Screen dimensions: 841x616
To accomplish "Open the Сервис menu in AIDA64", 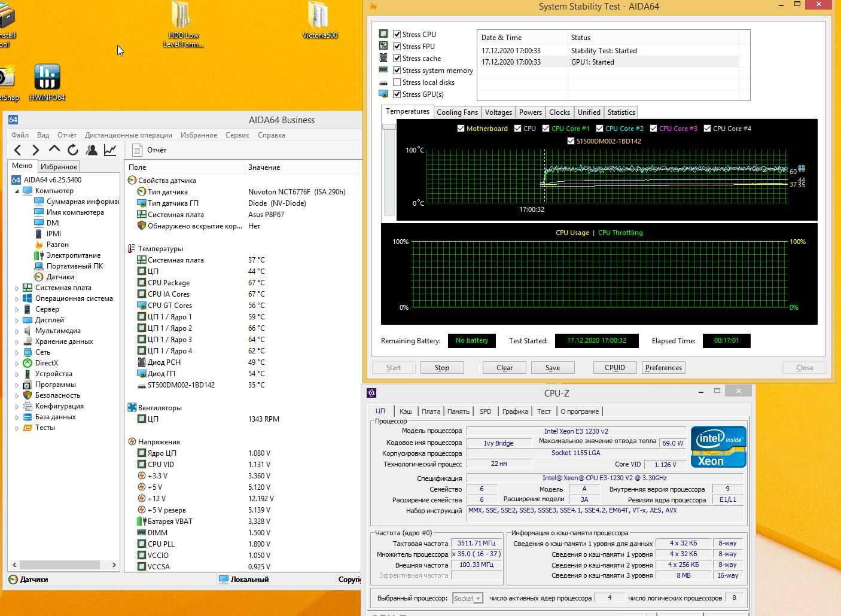I will click(x=237, y=135).
